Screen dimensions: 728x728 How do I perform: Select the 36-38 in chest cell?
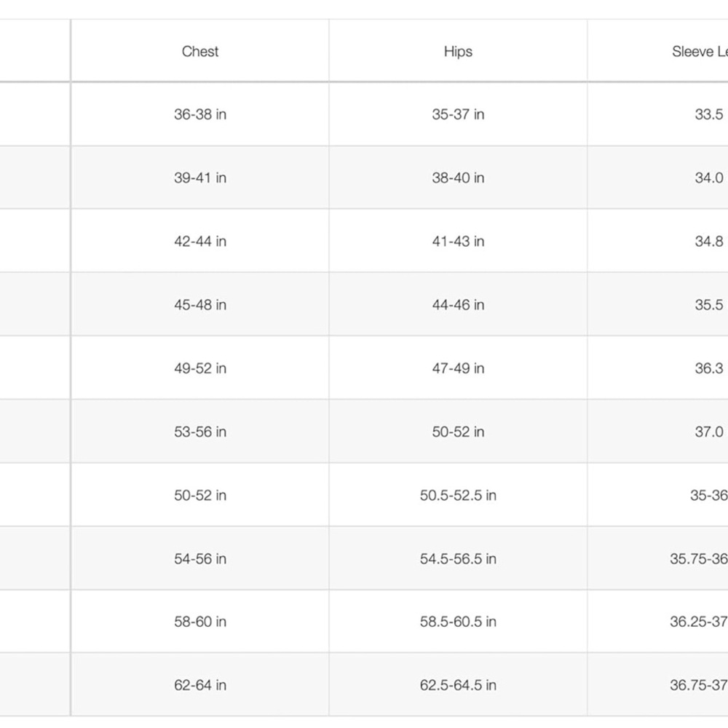point(200,114)
